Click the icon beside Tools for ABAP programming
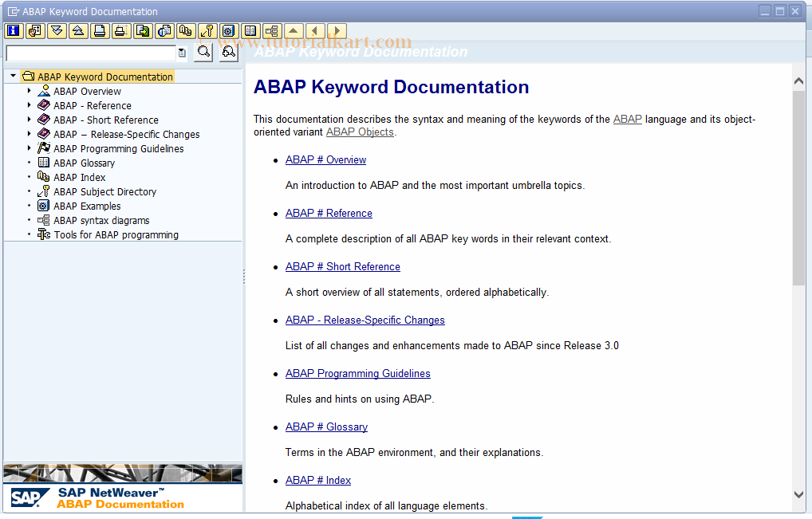Viewport: 812px width, 519px height. pyautogui.click(x=44, y=234)
